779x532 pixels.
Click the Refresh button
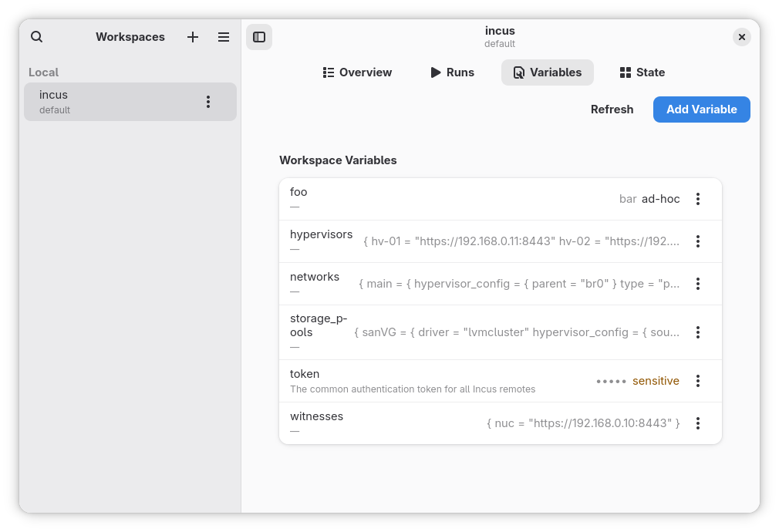(x=612, y=109)
